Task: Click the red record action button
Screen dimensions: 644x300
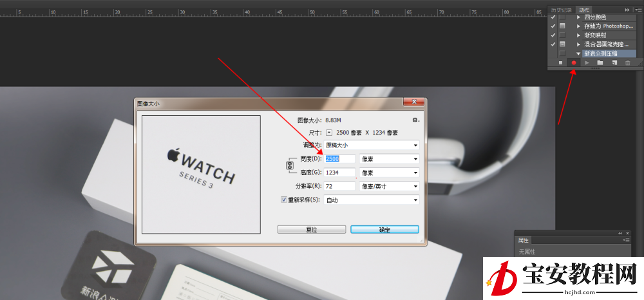Action: click(574, 63)
